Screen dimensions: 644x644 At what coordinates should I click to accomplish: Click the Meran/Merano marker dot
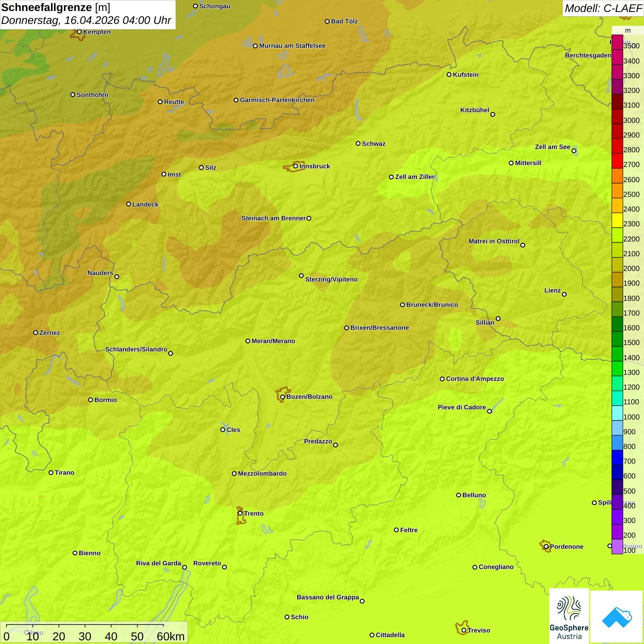tap(247, 341)
